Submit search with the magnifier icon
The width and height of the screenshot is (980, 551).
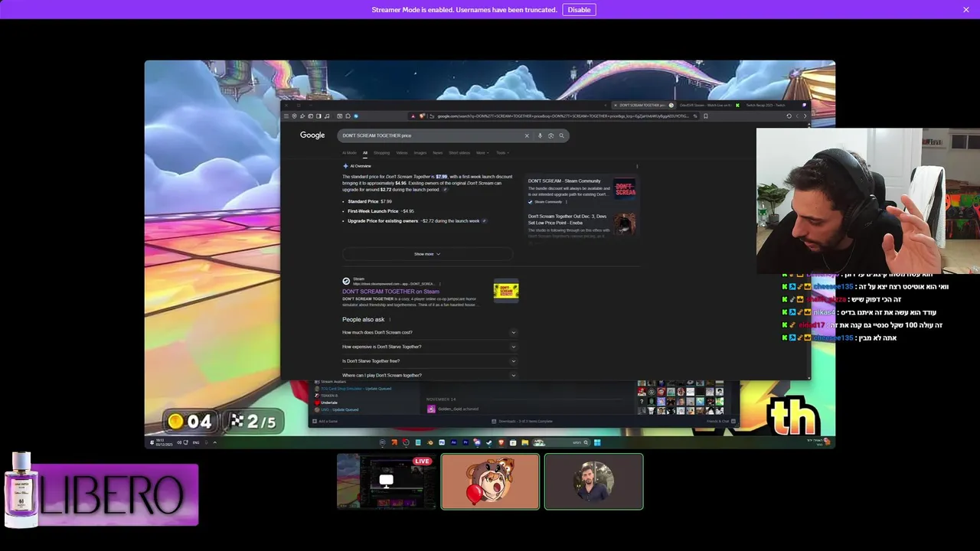tap(561, 135)
